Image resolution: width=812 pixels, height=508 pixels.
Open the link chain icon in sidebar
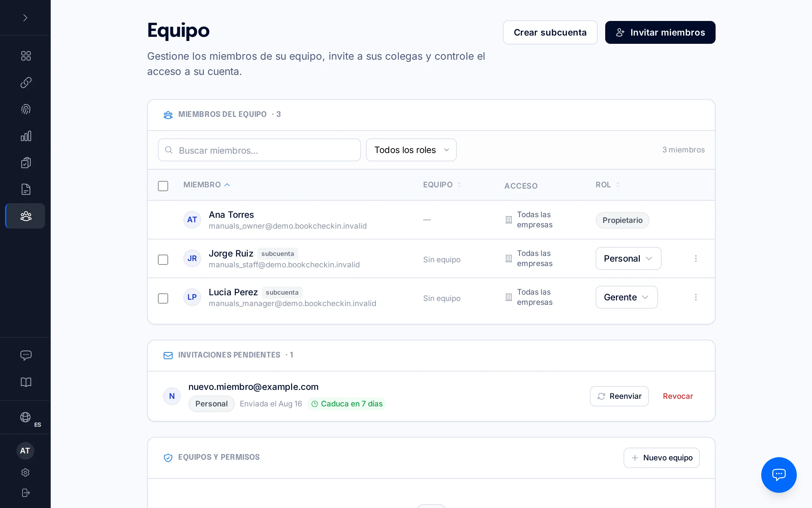[x=26, y=83]
